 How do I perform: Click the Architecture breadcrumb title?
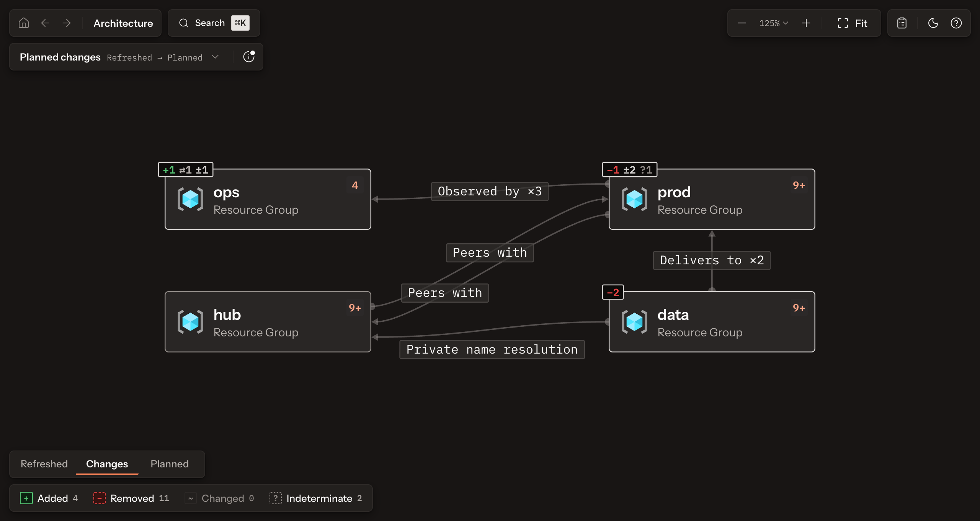(123, 23)
